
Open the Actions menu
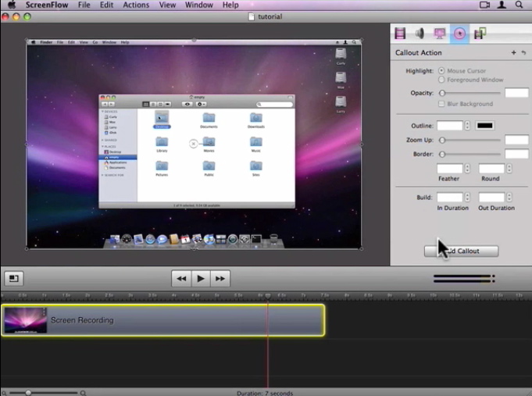click(x=136, y=5)
